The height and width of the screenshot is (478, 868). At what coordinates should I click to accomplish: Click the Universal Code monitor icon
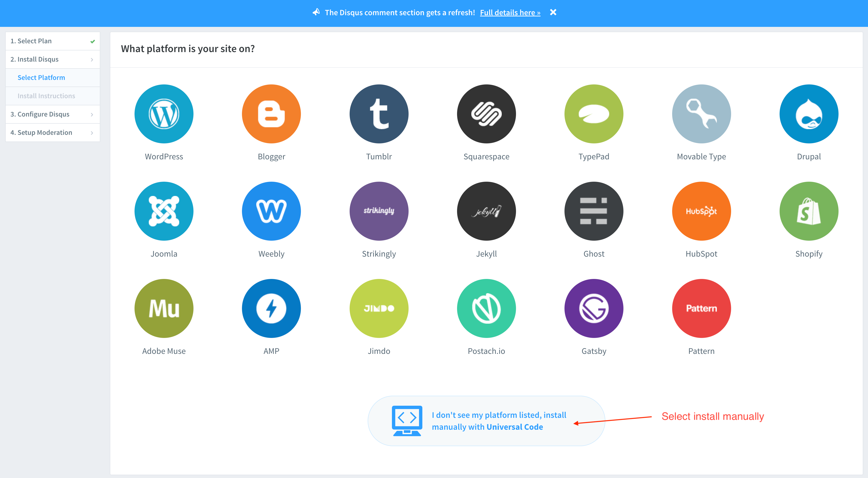(407, 421)
